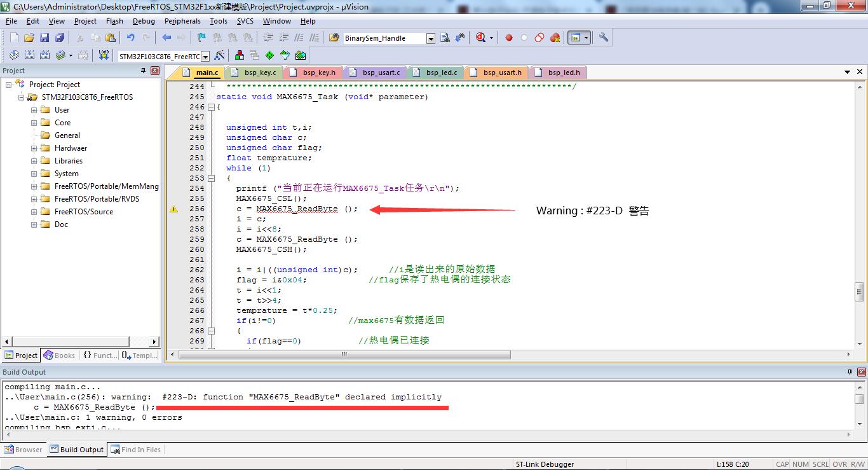Click the Save All files icon
Viewport: 868px width, 470px height.
pos(59,38)
